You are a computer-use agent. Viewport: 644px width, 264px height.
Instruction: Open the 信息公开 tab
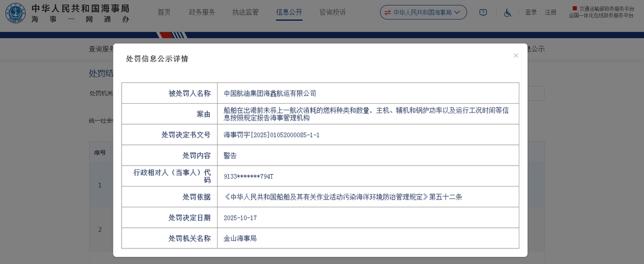click(289, 12)
